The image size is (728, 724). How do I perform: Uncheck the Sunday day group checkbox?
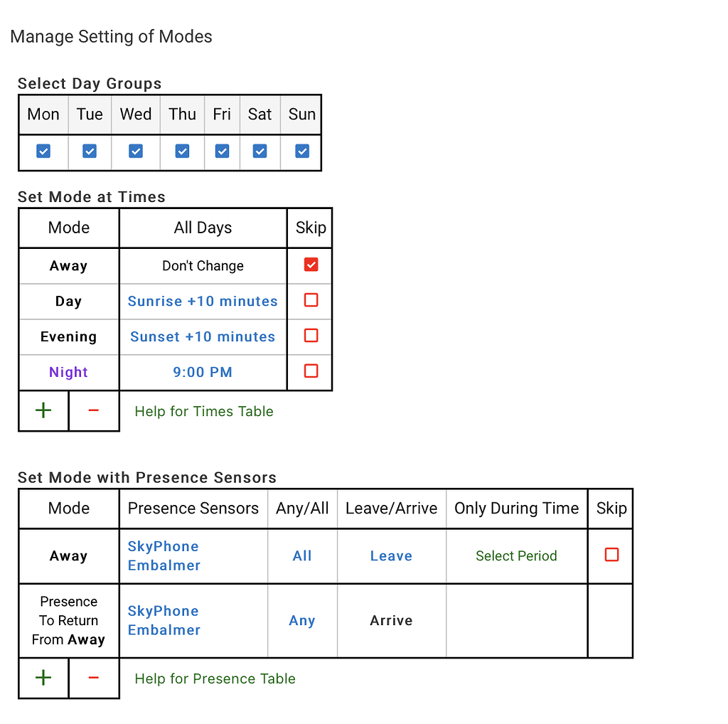click(301, 151)
